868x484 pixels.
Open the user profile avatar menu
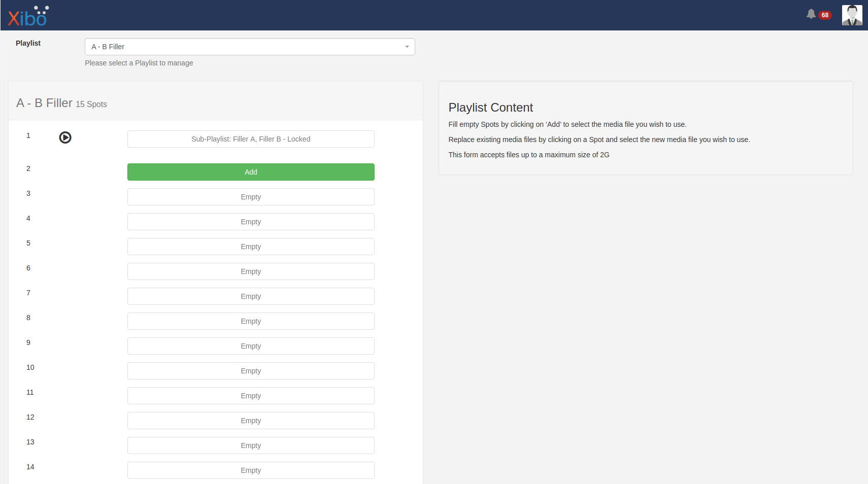point(852,15)
